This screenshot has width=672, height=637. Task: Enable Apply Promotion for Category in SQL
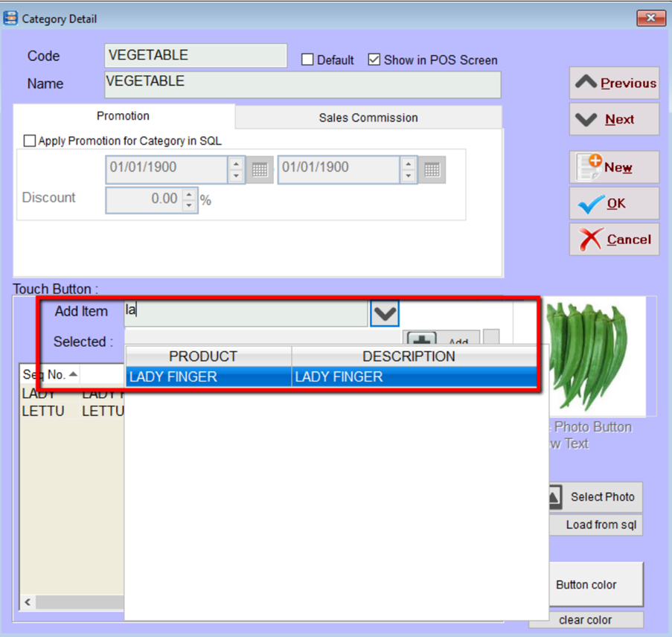click(30, 141)
